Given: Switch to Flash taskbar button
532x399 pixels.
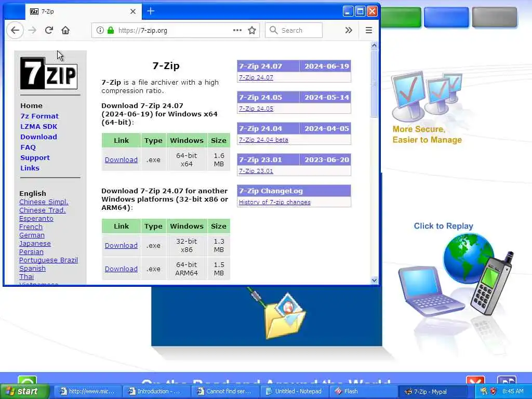Looking at the screenshot, I should point(362,391).
